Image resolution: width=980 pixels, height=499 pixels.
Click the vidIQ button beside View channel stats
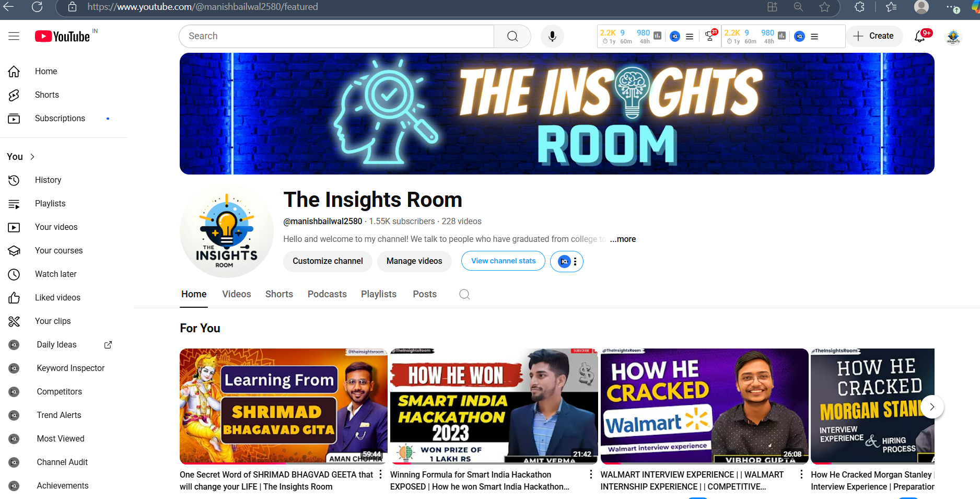(x=567, y=261)
